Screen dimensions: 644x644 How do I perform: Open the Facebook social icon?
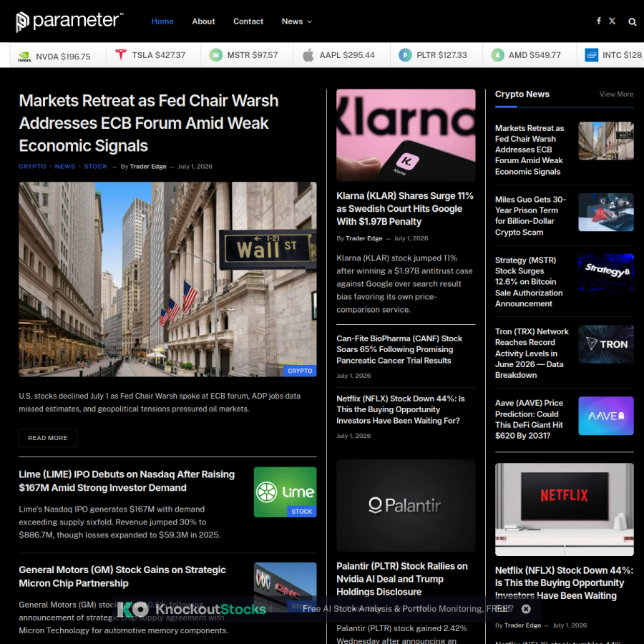pos(599,21)
